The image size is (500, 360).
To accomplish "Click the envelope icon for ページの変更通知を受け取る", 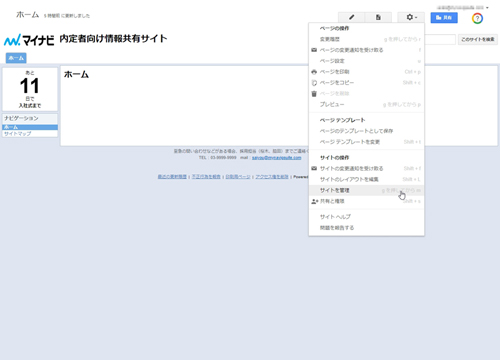I will click(x=314, y=50).
